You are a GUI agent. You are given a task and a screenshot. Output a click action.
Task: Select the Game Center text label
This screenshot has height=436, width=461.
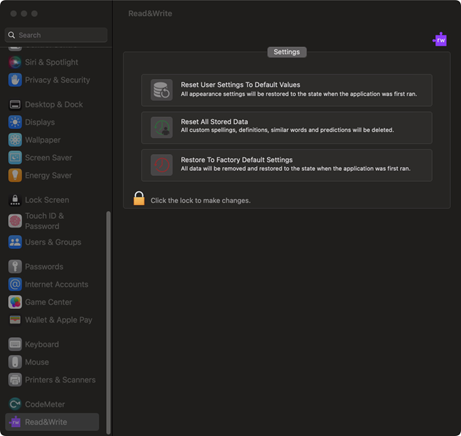48,302
